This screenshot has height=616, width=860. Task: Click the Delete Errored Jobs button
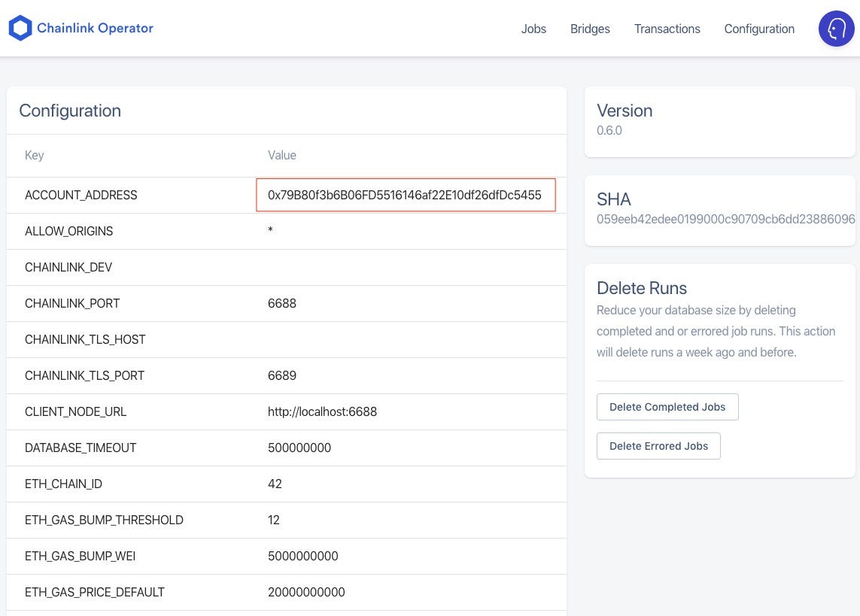pyautogui.click(x=658, y=446)
